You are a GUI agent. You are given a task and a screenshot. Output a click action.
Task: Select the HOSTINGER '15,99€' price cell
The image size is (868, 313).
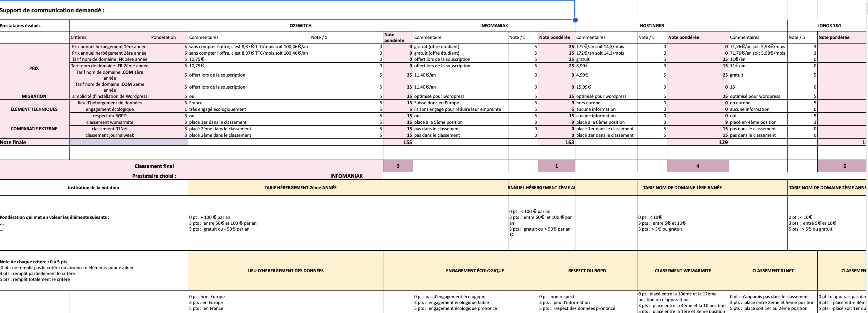(x=606, y=87)
